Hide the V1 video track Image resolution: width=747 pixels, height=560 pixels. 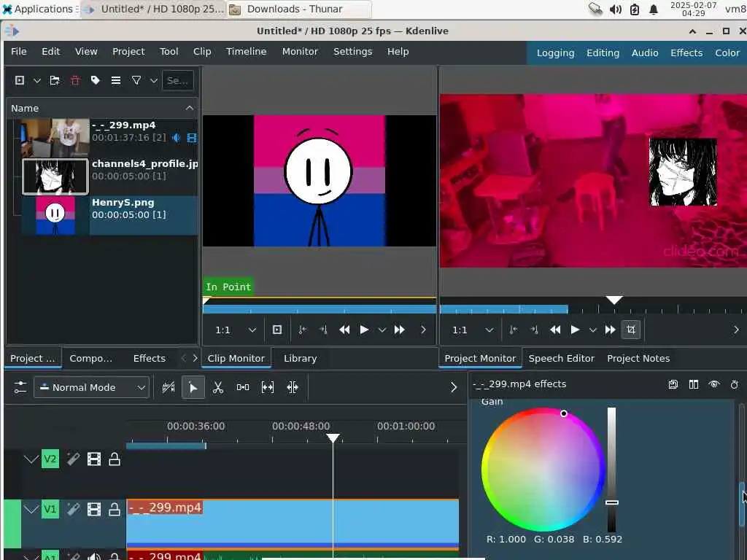pyautogui.click(x=94, y=509)
